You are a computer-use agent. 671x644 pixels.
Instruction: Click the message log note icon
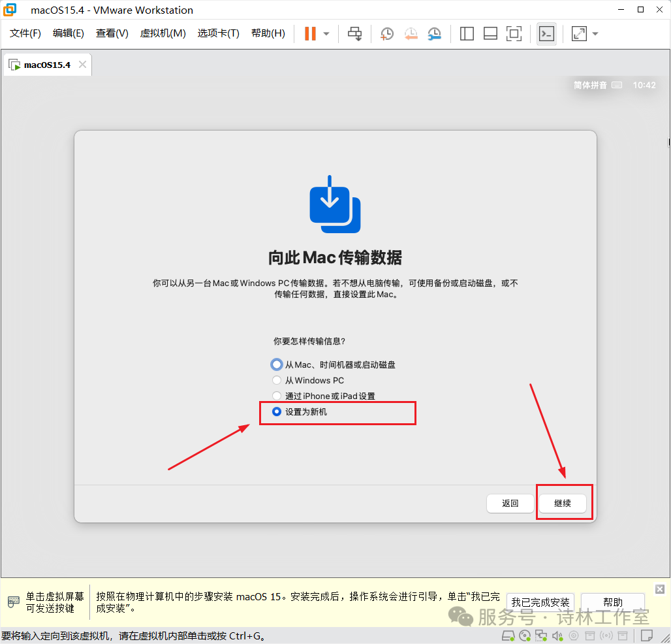[647, 636]
